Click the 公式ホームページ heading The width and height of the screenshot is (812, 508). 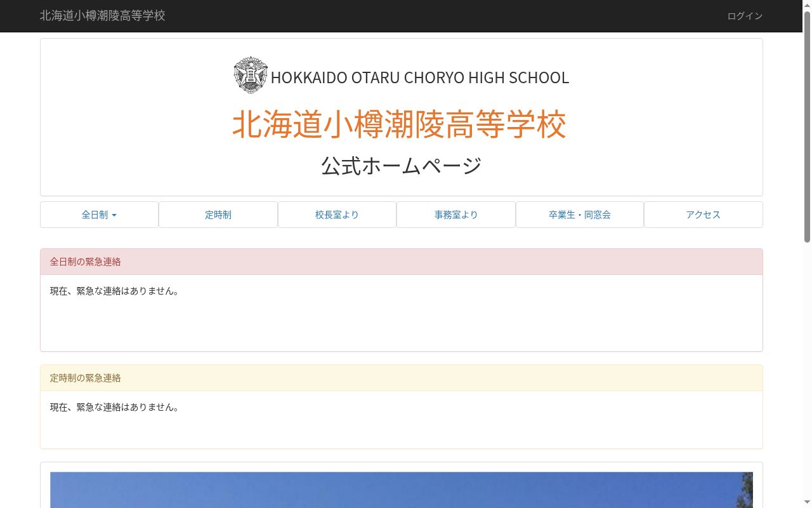pos(402,166)
